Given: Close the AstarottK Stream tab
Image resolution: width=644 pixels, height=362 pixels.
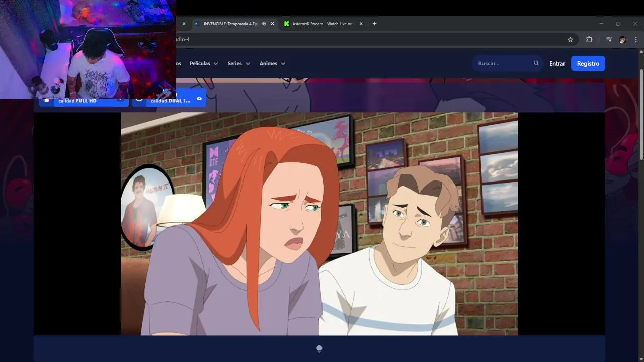Looking at the screenshot, I should (361, 24).
